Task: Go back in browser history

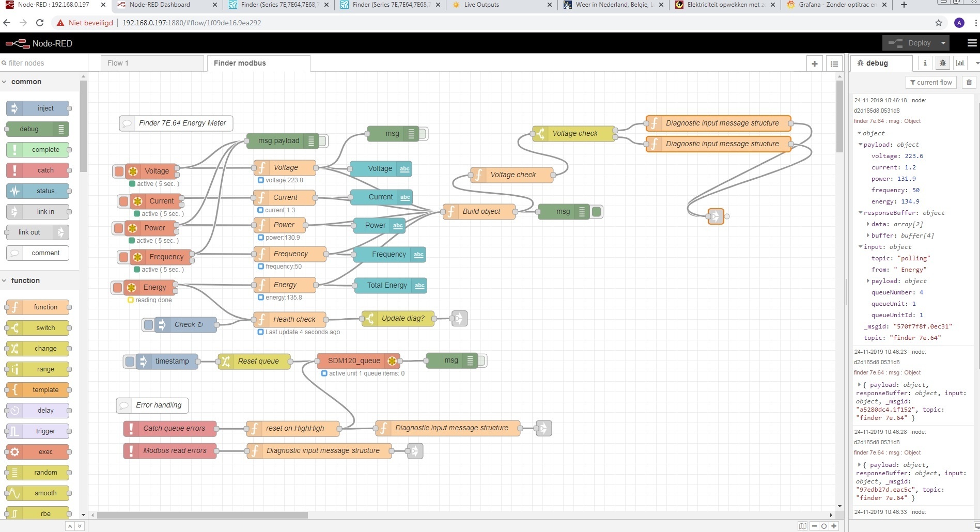Action: click(x=7, y=23)
